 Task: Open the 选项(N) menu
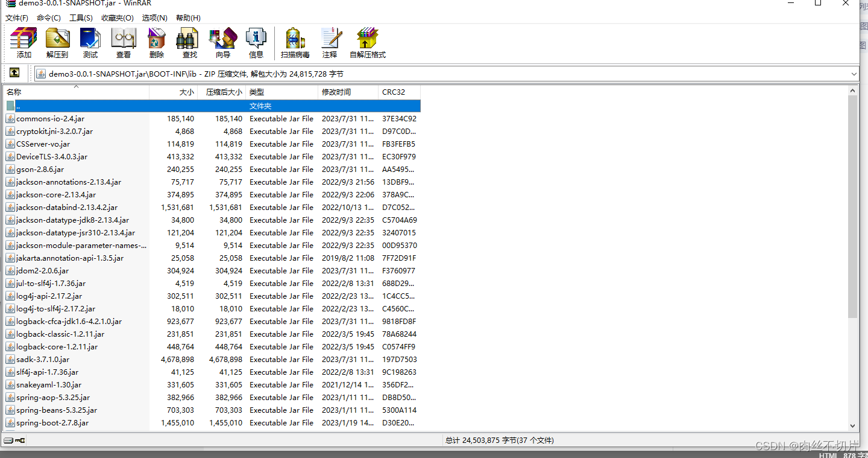click(x=155, y=18)
